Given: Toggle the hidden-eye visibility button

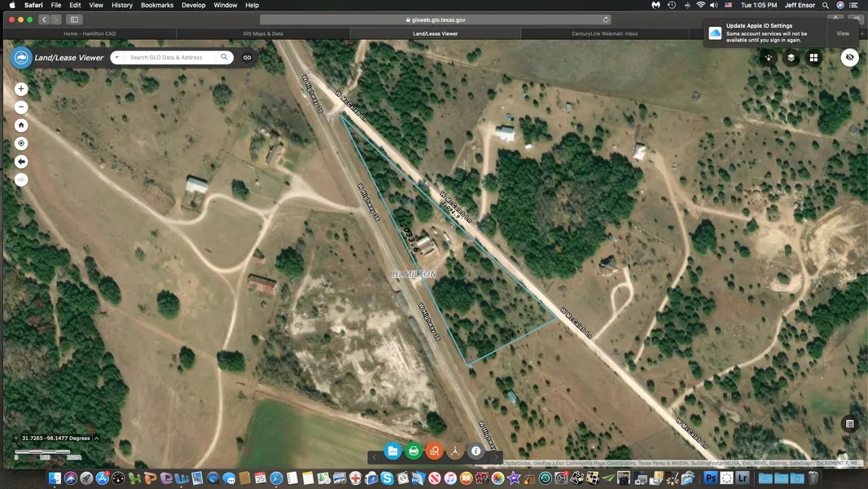Looking at the screenshot, I should click(849, 58).
